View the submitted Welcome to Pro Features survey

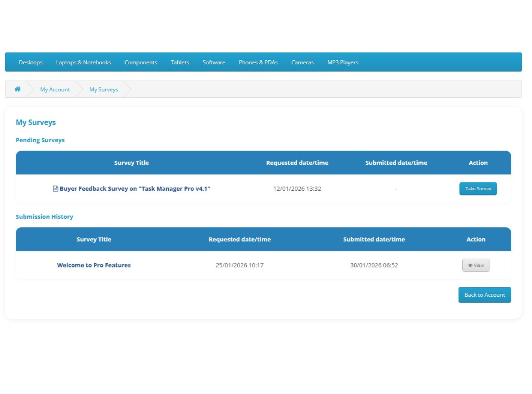coord(476,265)
